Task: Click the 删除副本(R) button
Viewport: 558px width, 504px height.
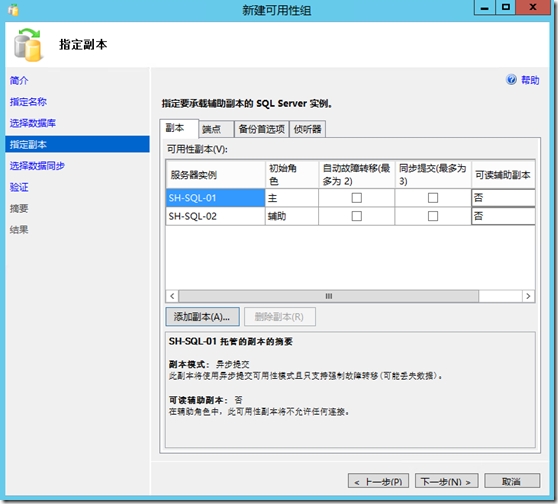Action: 280,317
